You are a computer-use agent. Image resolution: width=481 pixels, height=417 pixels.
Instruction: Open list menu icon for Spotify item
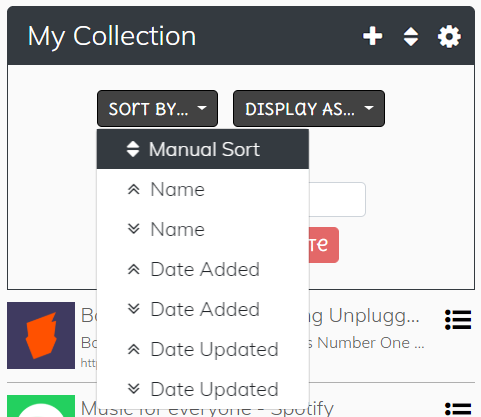(x=458, y=410)
